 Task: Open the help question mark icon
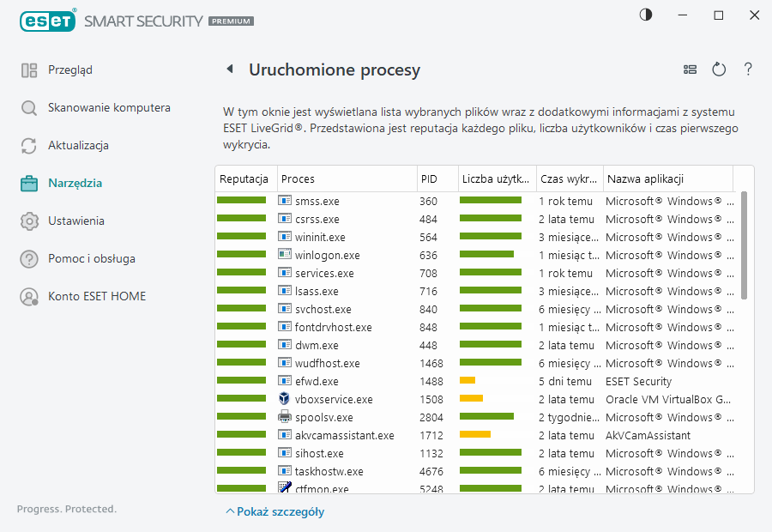pos(748,70)
